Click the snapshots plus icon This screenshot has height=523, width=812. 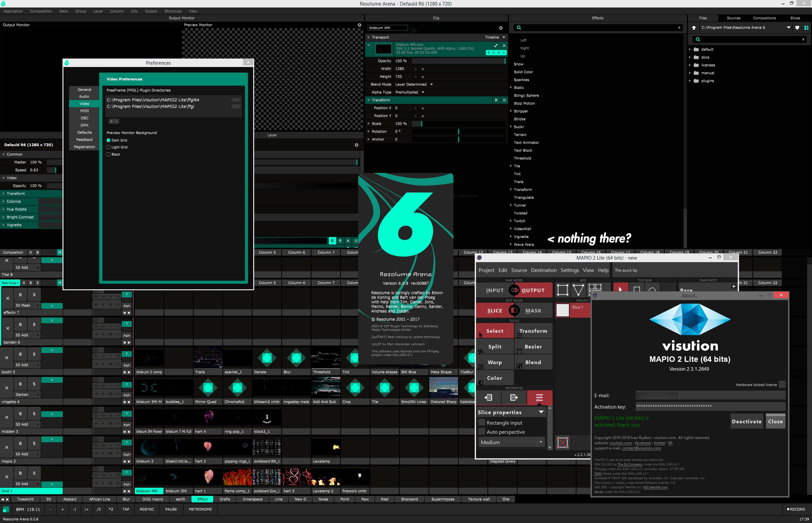(x=733, y=286)
